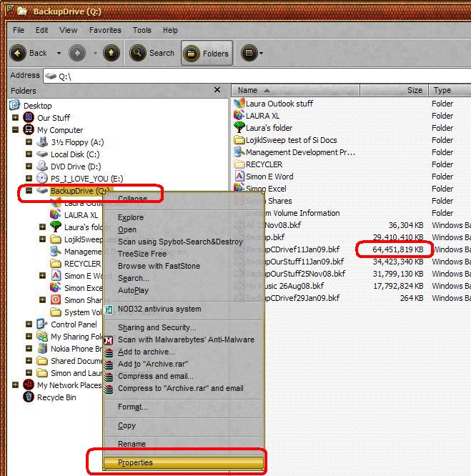Expand Local Disk (C:) node
Viewport: 471px width, 476px height.
point(29,154)
